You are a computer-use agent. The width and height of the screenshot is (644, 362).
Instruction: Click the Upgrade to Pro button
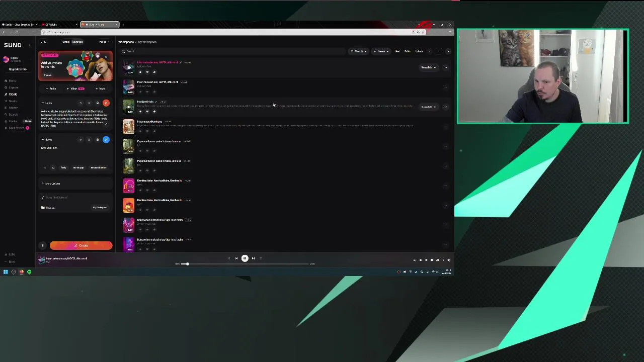(17, 69)
